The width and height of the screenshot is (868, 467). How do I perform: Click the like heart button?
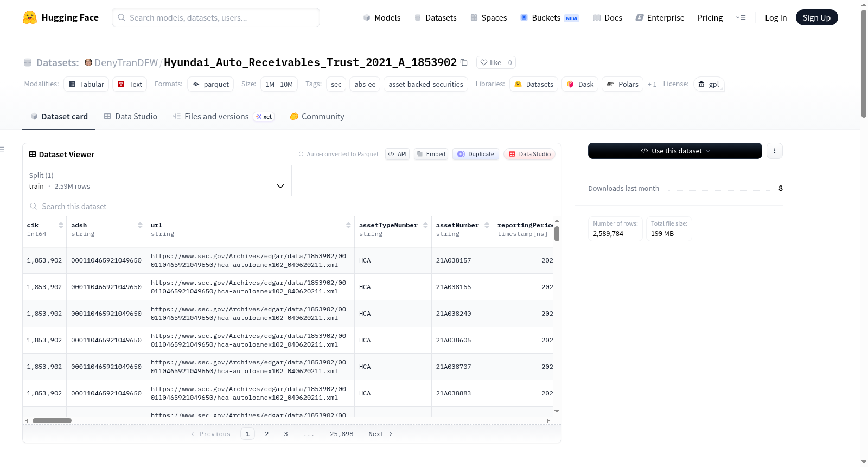click(490, 62)
